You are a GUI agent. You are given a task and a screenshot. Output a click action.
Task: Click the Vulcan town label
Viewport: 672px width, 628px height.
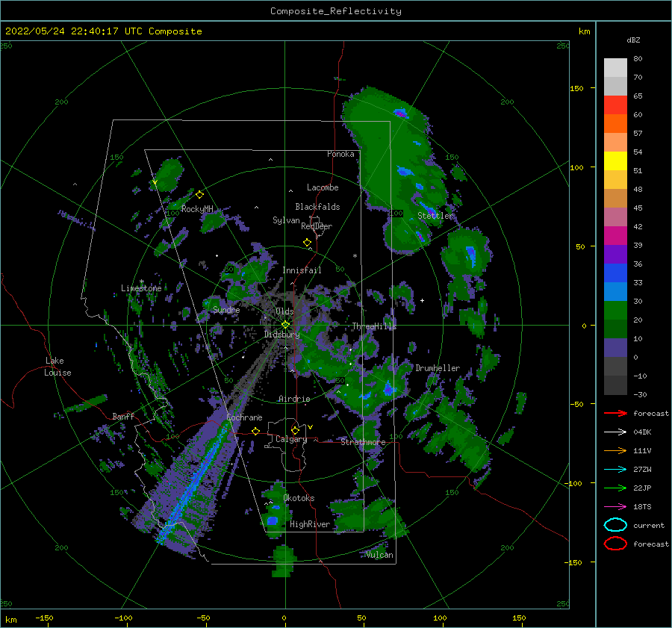380,555
